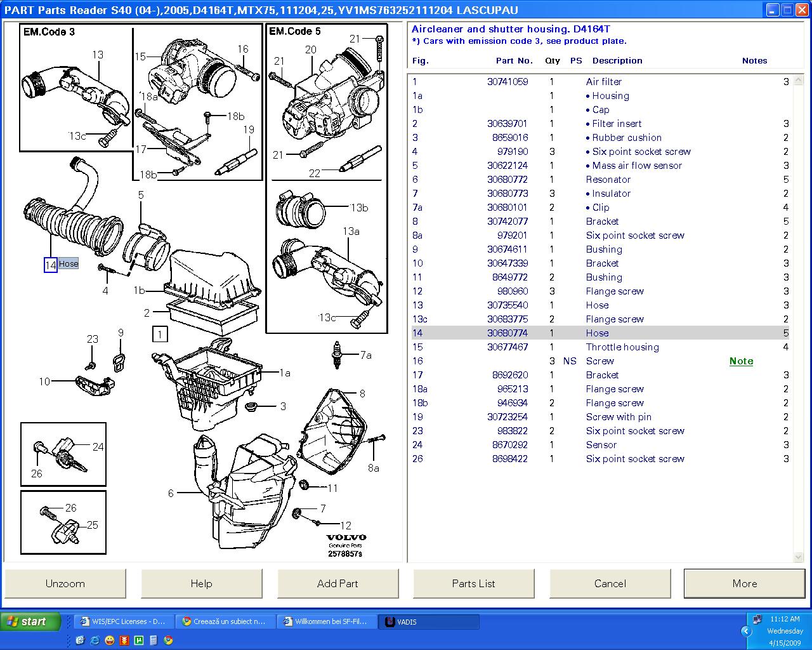Click the Add Part button

pyautogui.click(x=337, y=583)
